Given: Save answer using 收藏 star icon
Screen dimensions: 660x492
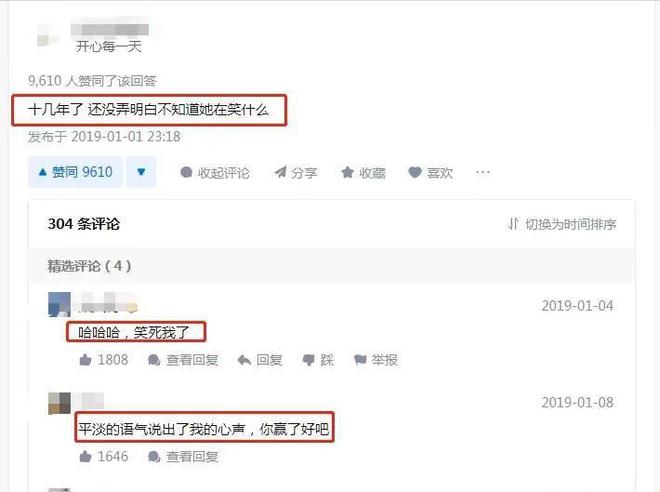Looking at the screenshot, I should click(364, 173).
